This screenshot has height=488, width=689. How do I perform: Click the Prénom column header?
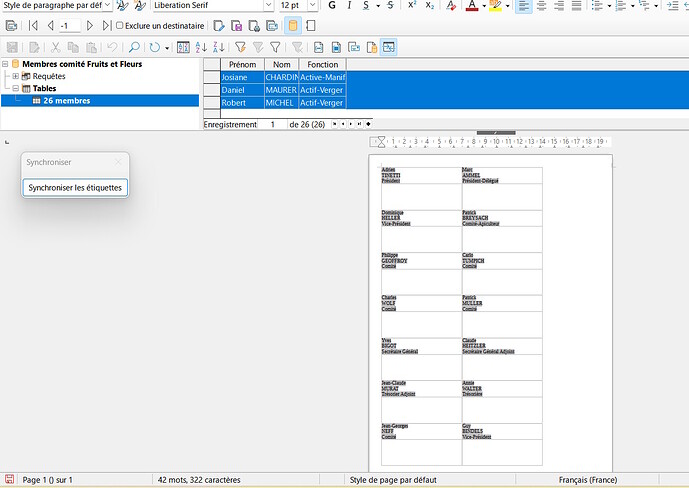point(243,65)
